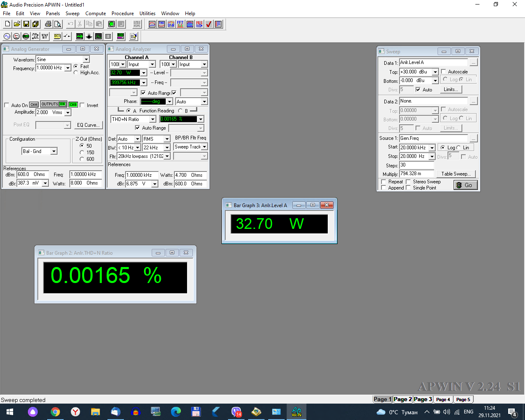Click the Status Bits panel icon
This screenshot has height=420, width=525.
[x=45, y=37]
